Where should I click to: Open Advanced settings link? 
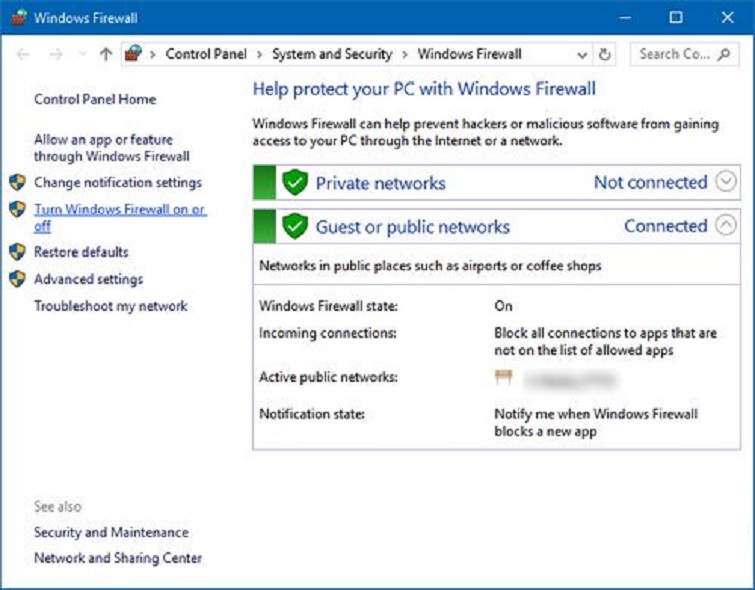(88, 279)
